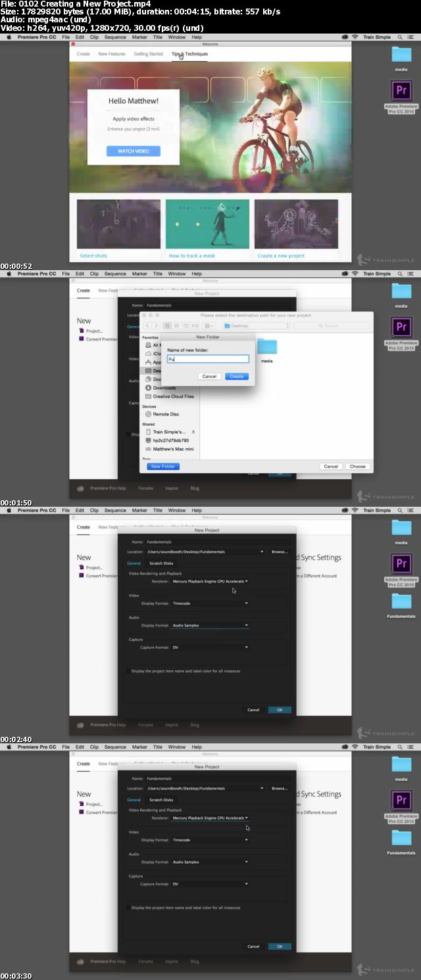
Task: Open the 'Select shots' link
Action: (x=93, y=256)
